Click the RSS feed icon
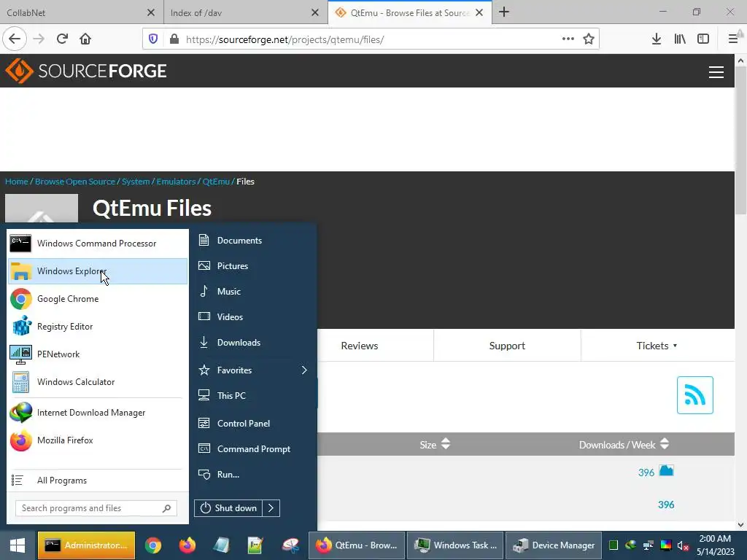 (695, 395)
